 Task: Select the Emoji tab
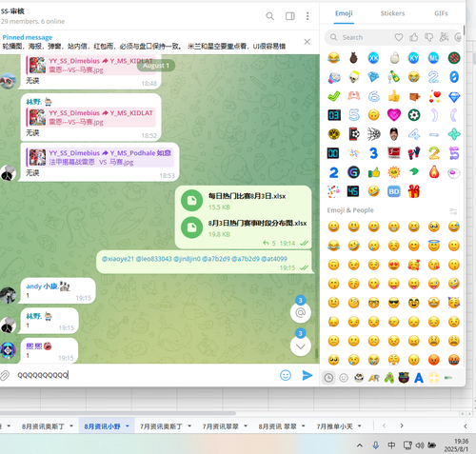coord(344,13)
